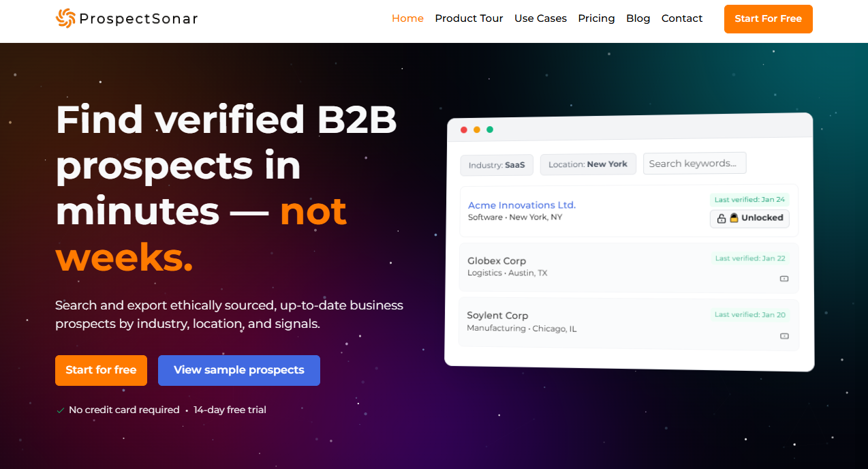The height and width of the screenshot is (469, 868).
Task: Open the Location: New York filter
Action: click(588, 164)
